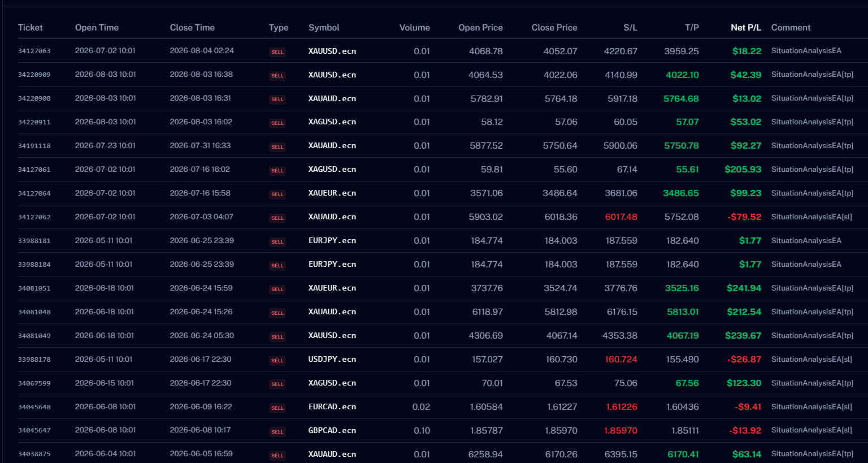The width and height of the screenshot is (868, 463).
Task: Select the net profit value $241.94
Action: [x=744, y=288]
